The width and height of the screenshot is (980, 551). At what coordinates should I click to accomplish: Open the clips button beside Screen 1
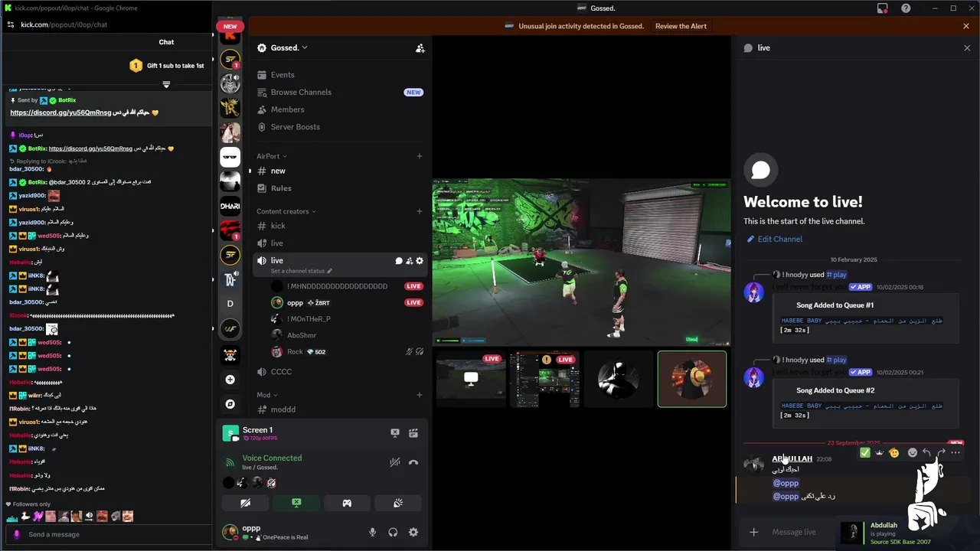[413, 432]
